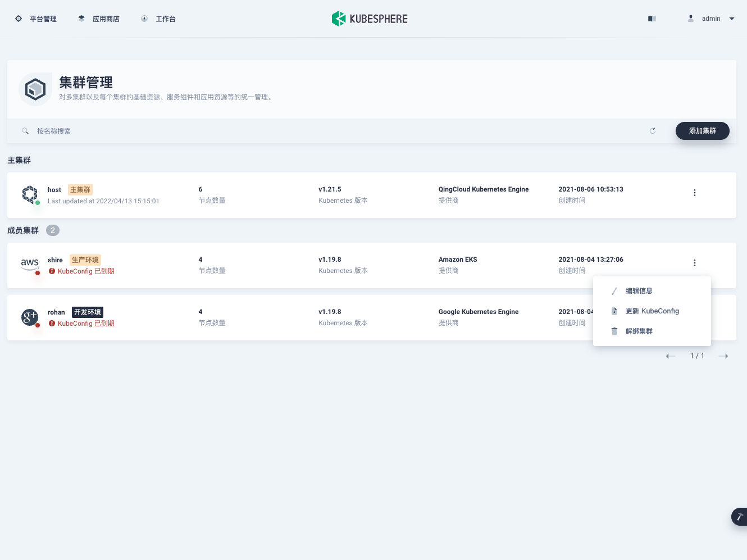Click the KubeConfig 已到期 warning on shire
The width and height of the screenshot is (747, 560).
[x=82, y=271]
